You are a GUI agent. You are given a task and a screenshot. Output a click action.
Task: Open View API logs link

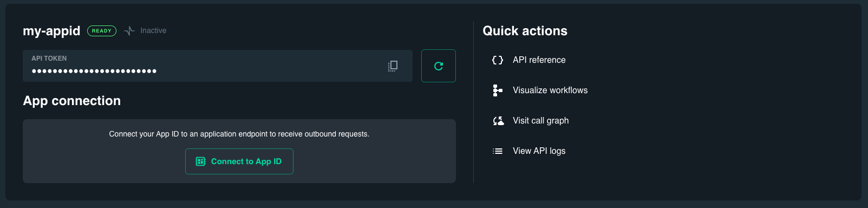pos(539,151)
